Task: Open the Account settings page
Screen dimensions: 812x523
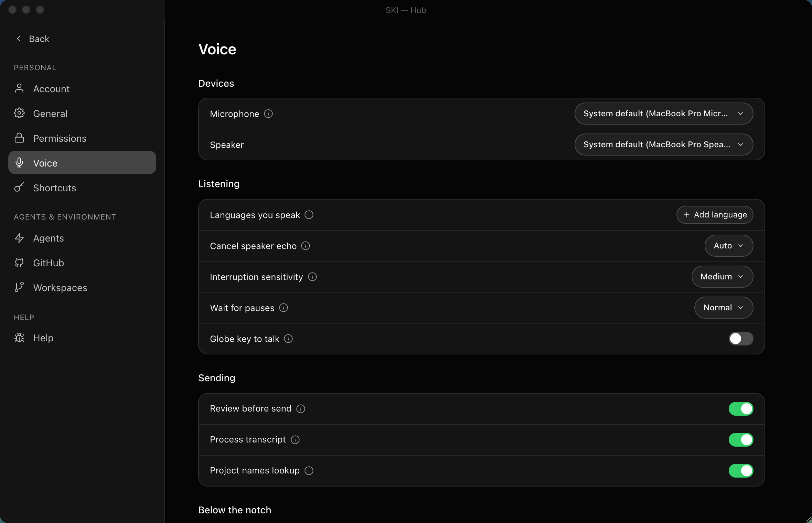Action: click(x=82, y=89)
